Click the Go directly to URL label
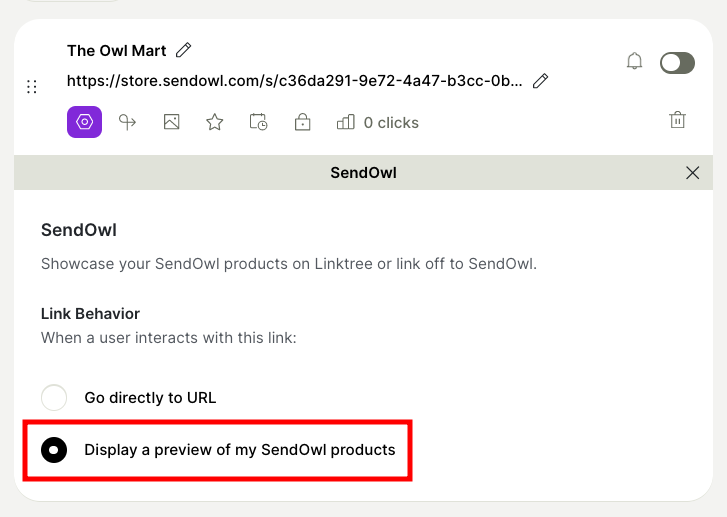 [150, 398]
